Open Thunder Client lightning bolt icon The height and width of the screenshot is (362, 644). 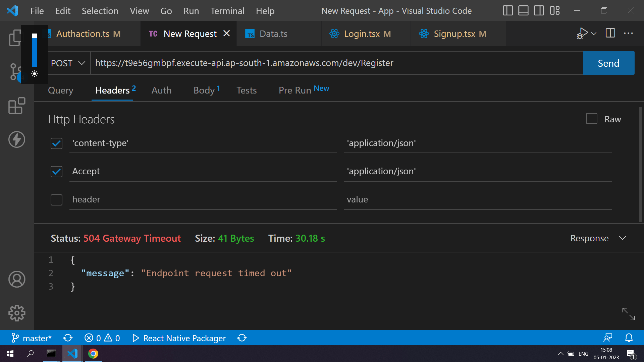(x=16, y=139)
